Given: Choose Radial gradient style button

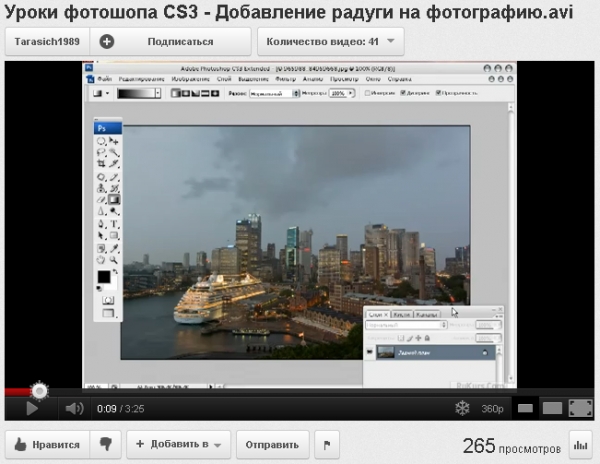Looking at the screenshot, I should pyautogui.click(x=186, y=93).
